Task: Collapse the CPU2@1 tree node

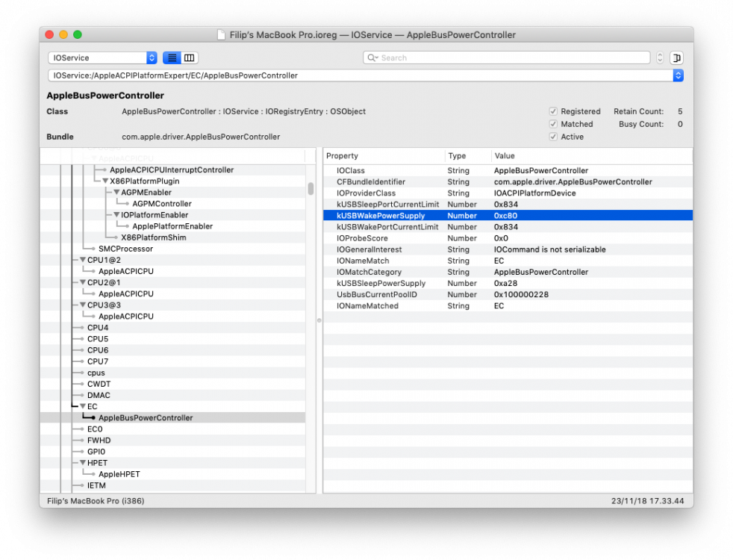Action: pos(83,282)
